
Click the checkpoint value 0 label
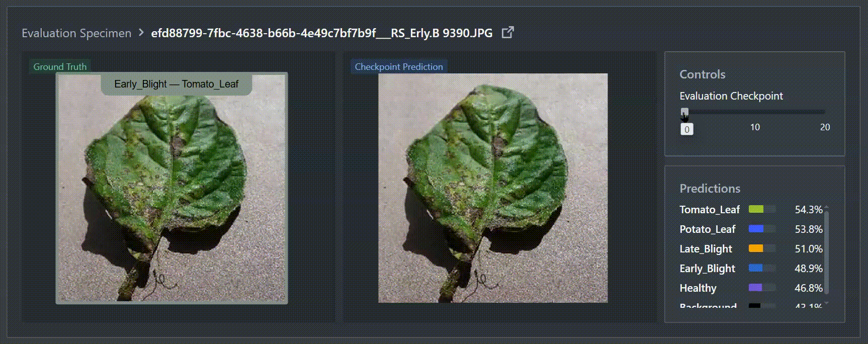click(686, 129)
